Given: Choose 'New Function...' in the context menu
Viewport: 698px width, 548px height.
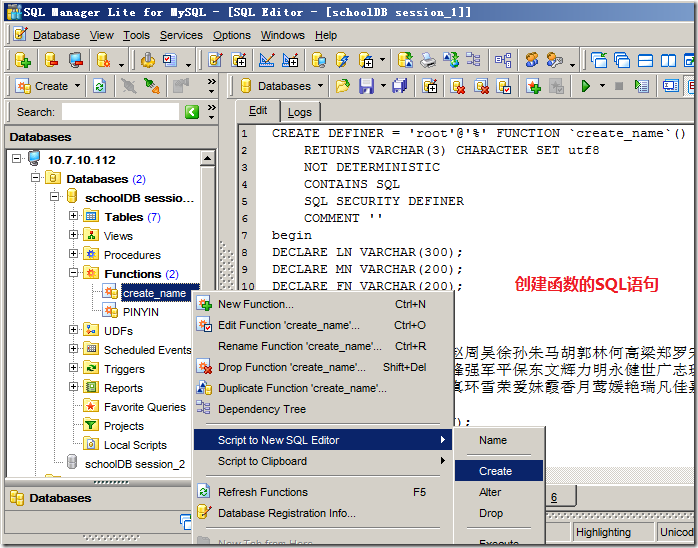Looking at the screenshot, I should coord(324,304).
